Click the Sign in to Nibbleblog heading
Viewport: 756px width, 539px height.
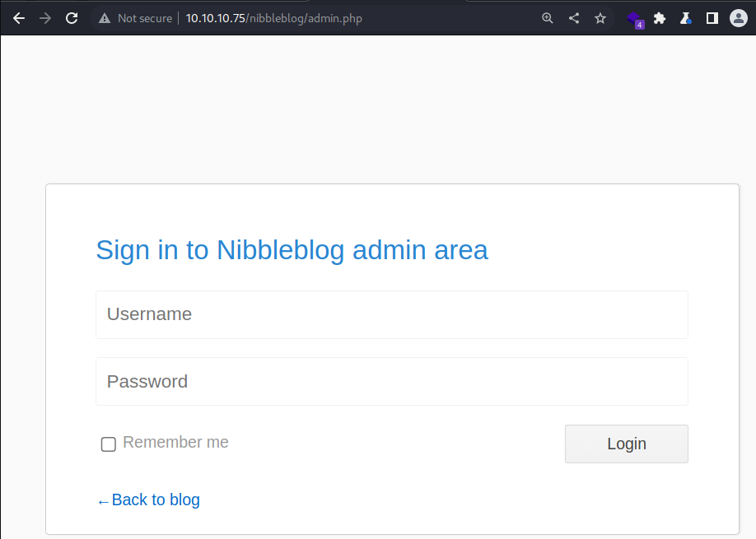point(292,250)
